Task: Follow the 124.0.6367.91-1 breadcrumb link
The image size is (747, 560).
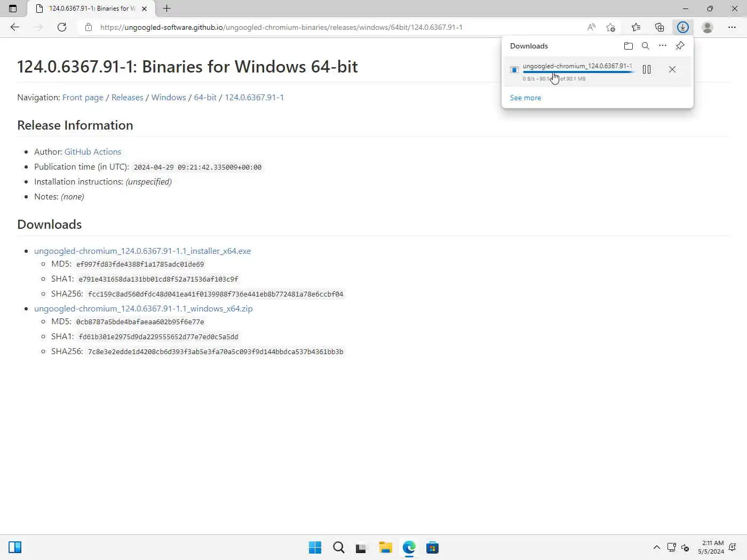Action: [255, 98]
